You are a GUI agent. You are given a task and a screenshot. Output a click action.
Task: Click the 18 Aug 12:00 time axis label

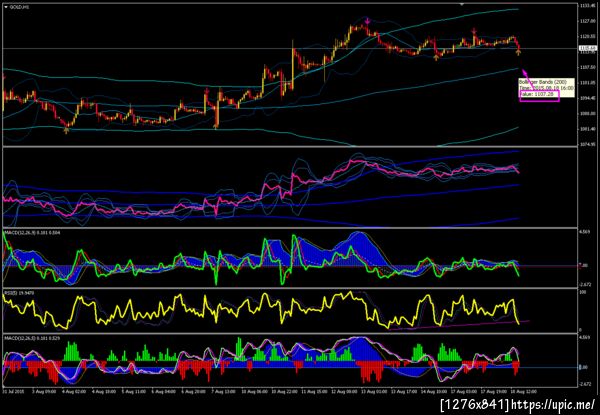pos(524,392)
